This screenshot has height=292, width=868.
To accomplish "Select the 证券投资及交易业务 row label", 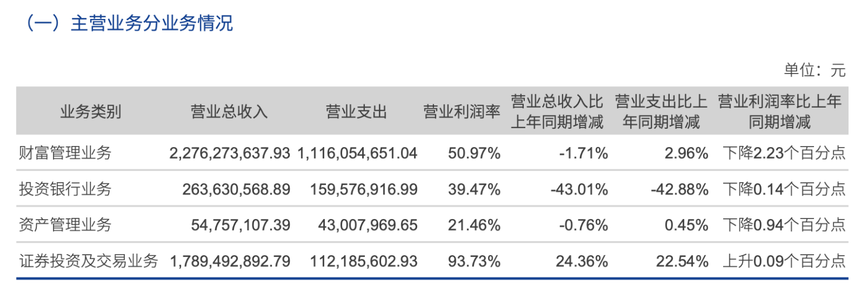I will [x=88, y=261].
